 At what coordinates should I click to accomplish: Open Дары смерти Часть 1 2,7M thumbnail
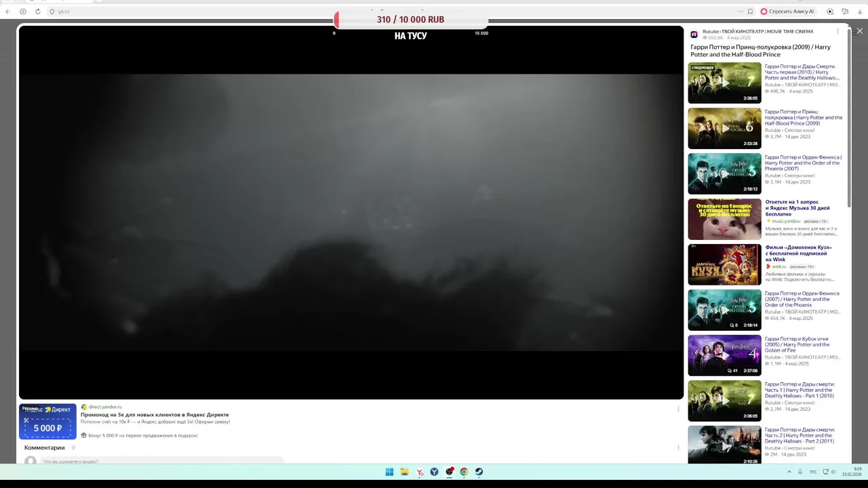coord(724,401)
